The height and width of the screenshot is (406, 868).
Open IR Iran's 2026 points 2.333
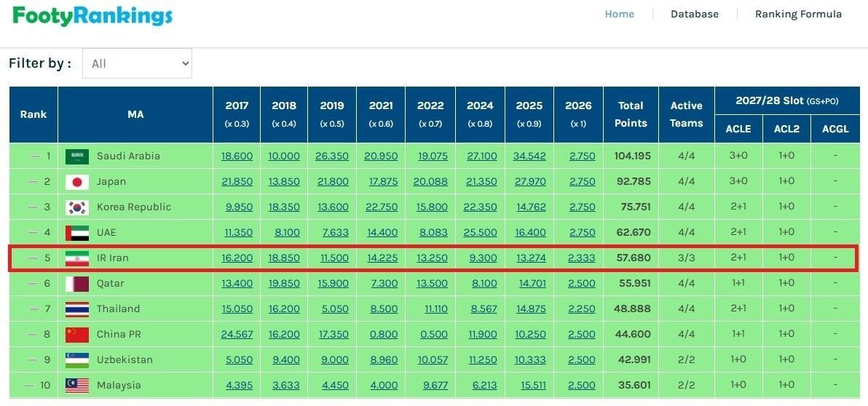(578, 258)
